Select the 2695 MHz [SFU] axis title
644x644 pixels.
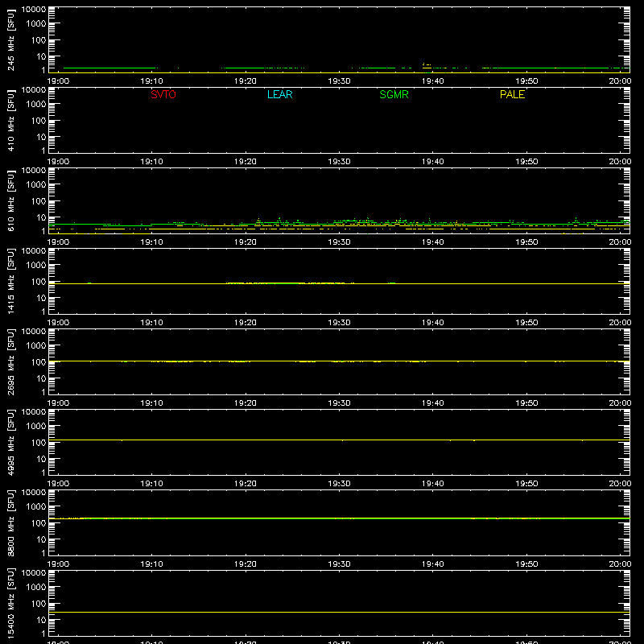point(10,361)
